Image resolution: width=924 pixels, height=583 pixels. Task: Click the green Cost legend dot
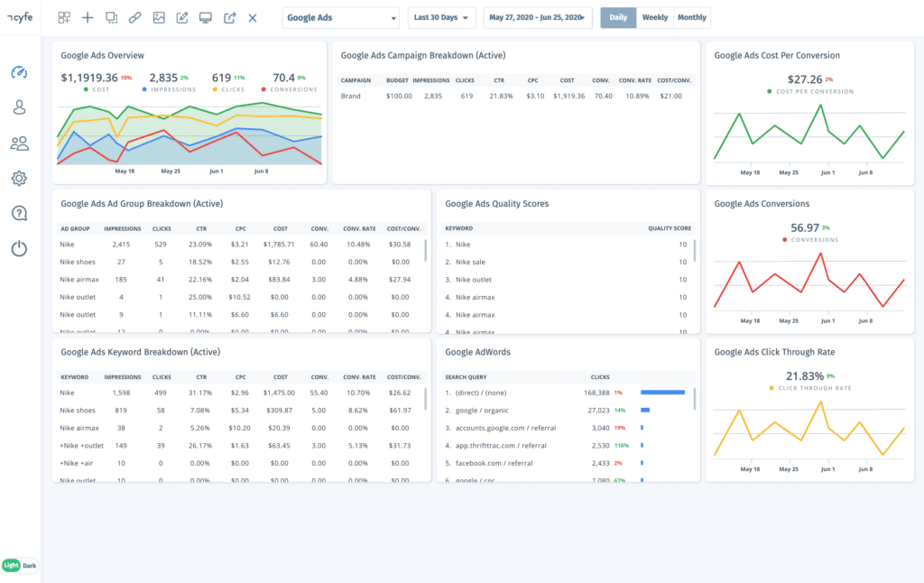[x=86, y=89]
